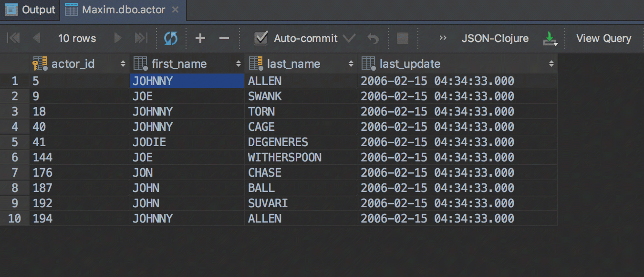Select the SUVARI last name cell
644x277 pixels.
pyautogui.click(x=301, y=203)
